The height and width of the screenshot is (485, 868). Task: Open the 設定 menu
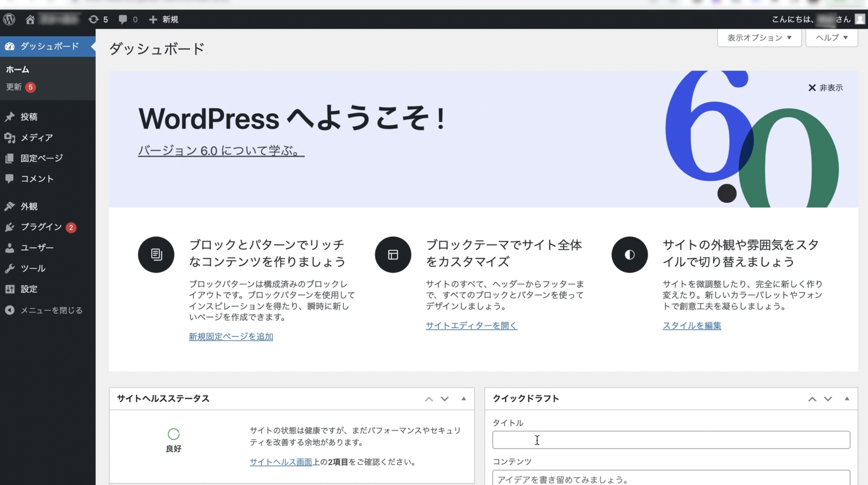click(x=29, y=289)
